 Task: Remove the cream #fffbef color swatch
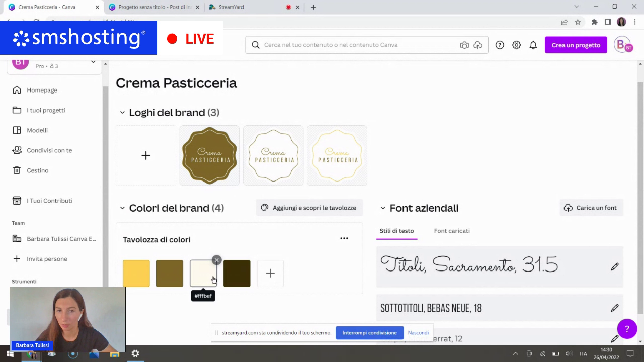tap(216, 260)
